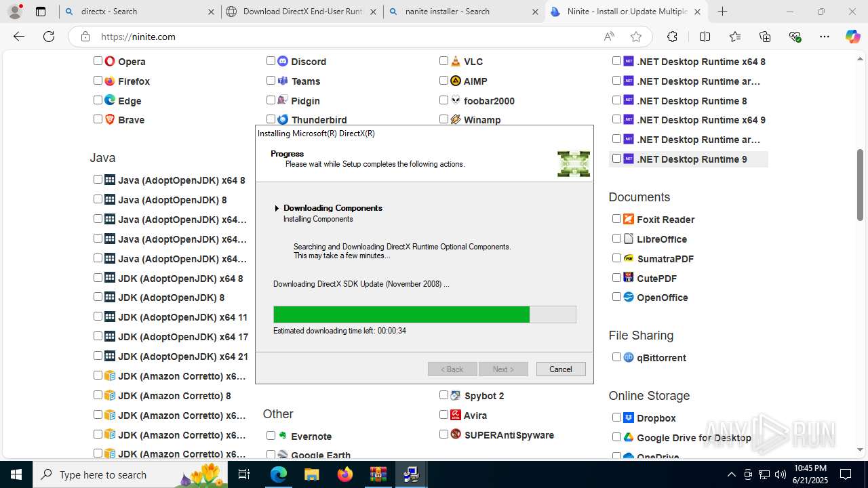Check the Pidgin checkbox
Viewport: 868px width, 488px height.
click(x=271, y=100)
